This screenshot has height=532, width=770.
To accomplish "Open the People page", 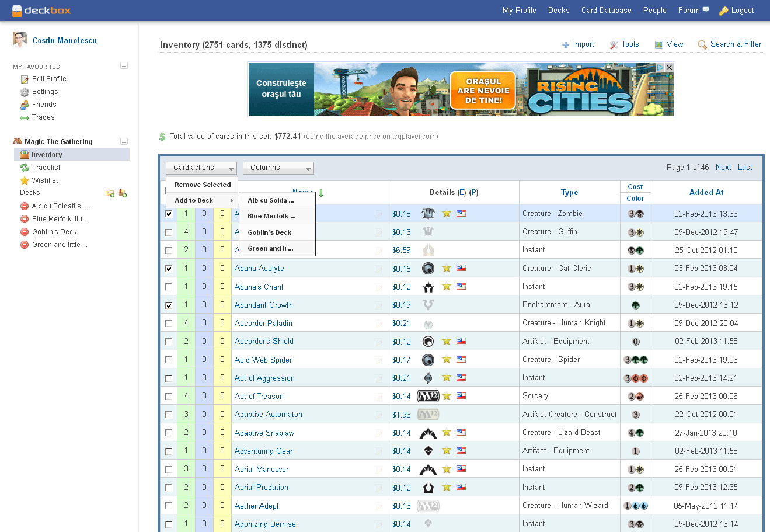I will click(655, 11).
